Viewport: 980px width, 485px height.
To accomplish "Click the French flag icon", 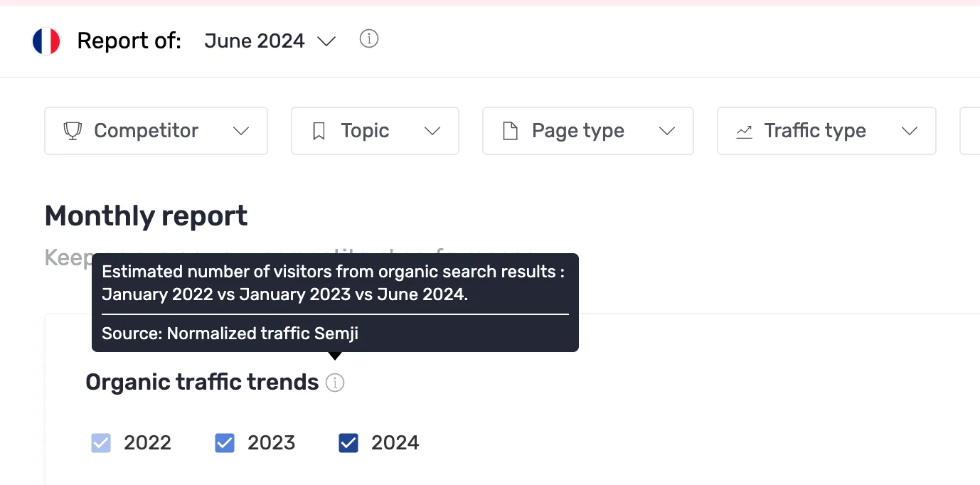I will pyautogui.click(x=46, y=41).
